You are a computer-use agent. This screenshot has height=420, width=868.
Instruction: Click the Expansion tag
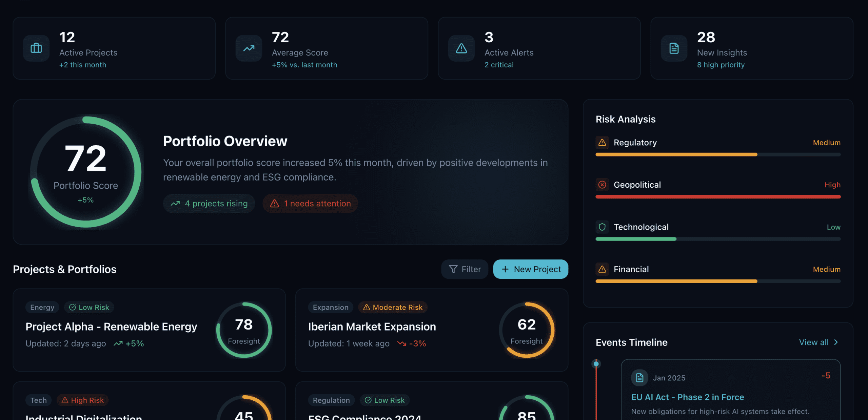coord(331,307)
